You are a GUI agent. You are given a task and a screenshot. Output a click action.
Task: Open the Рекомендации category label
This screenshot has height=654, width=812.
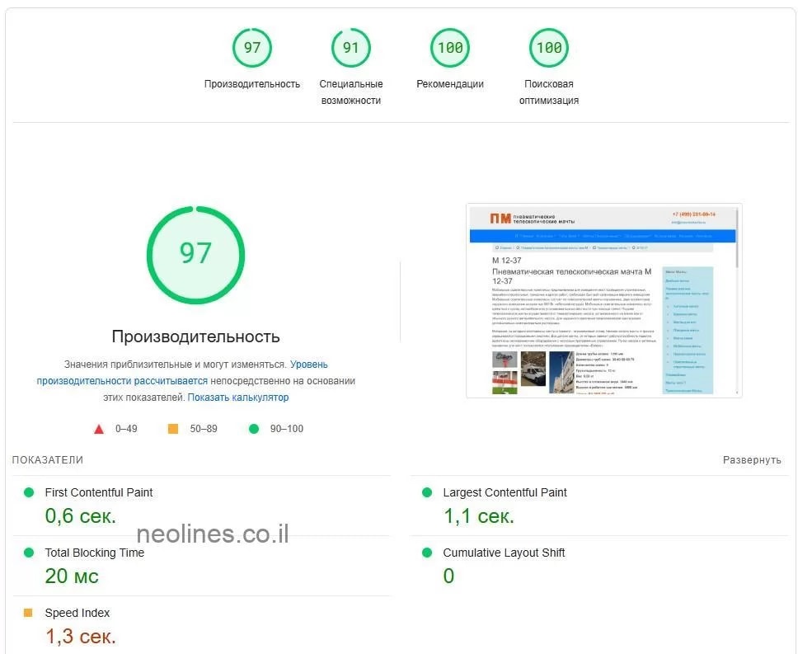pos(449,84)
